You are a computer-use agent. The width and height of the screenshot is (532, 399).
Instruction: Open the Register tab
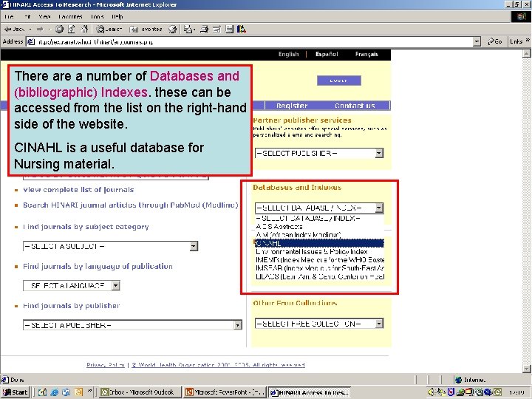[292, 106]
